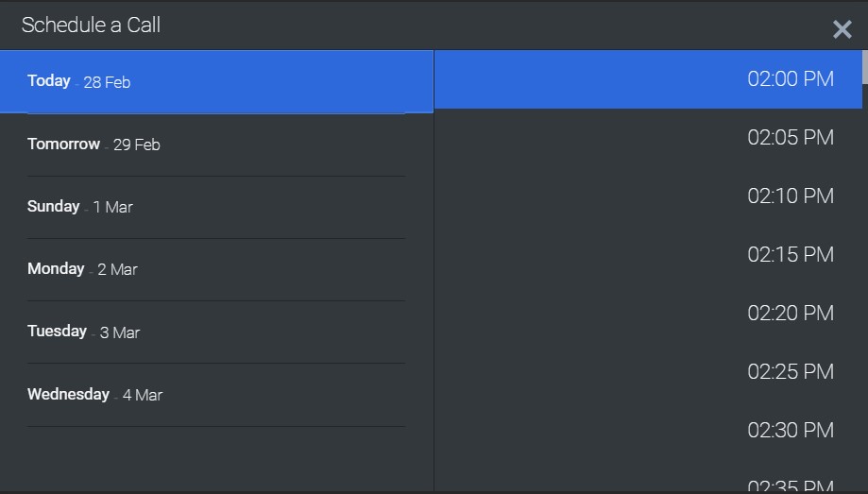
Task: Close the Schedule a Call dialog
Action: point(842,29)
